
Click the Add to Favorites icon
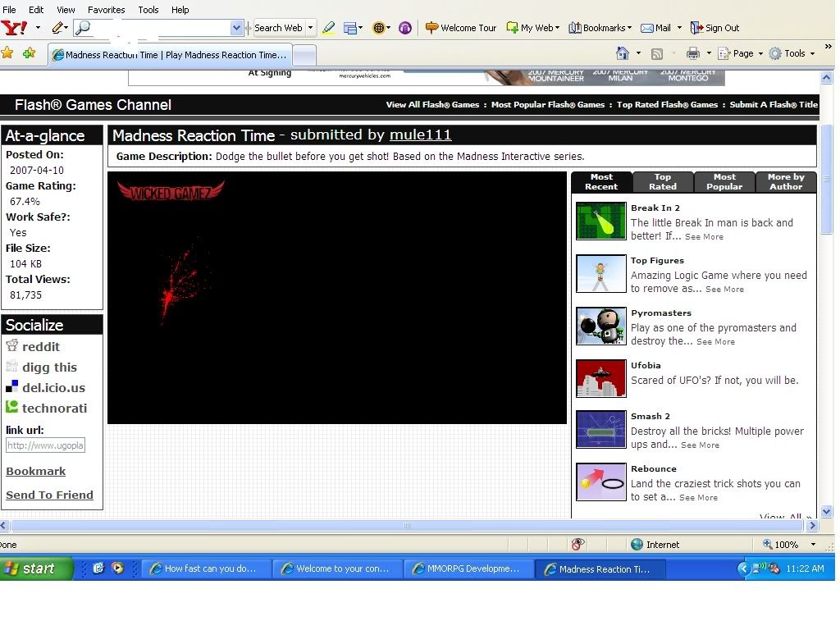pyautogui.click(x=29, y=53)
